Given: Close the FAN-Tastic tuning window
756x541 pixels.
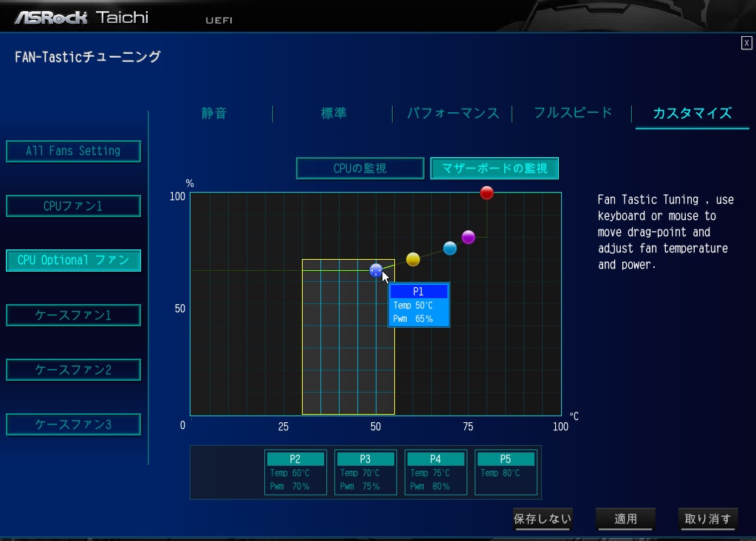Looking at the screenshot, I should (746, 43).
